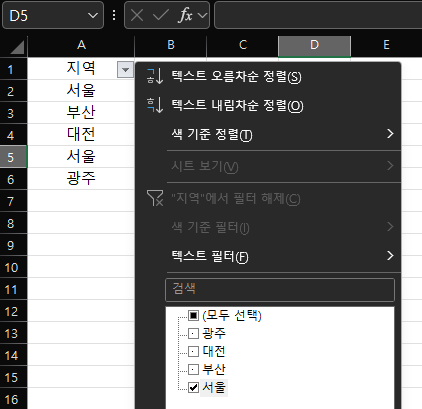This screenshot has width=422, height=409.
Task: Open the 지역 column filter dropdown
Action: [125, 70]
